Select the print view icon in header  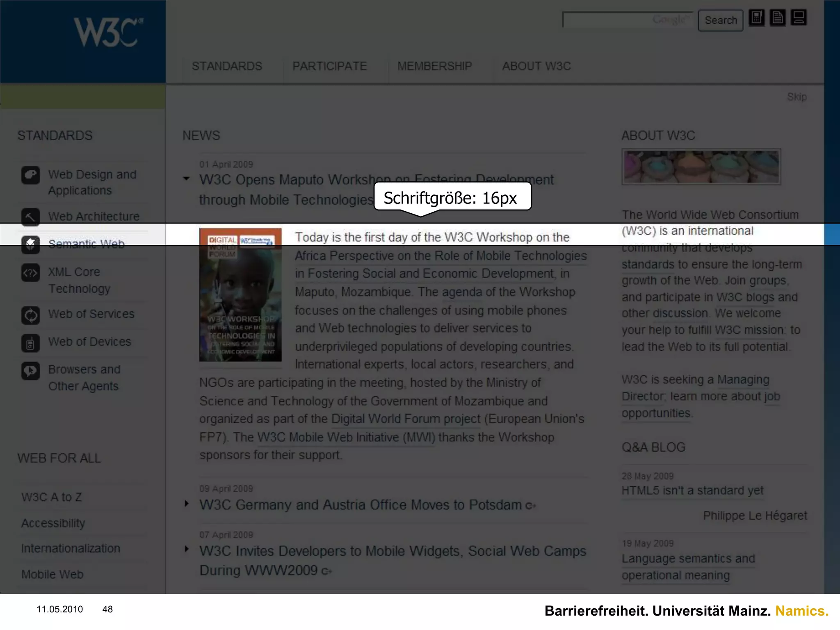pyautogui.click(x=777, y=18)
